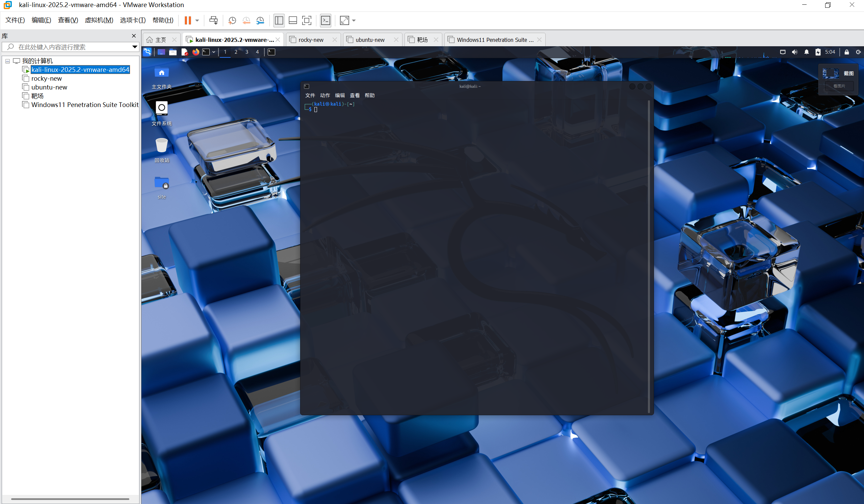864x504 pixels.
Task: Take a snapshot of this VM
Action: (232, 21)
